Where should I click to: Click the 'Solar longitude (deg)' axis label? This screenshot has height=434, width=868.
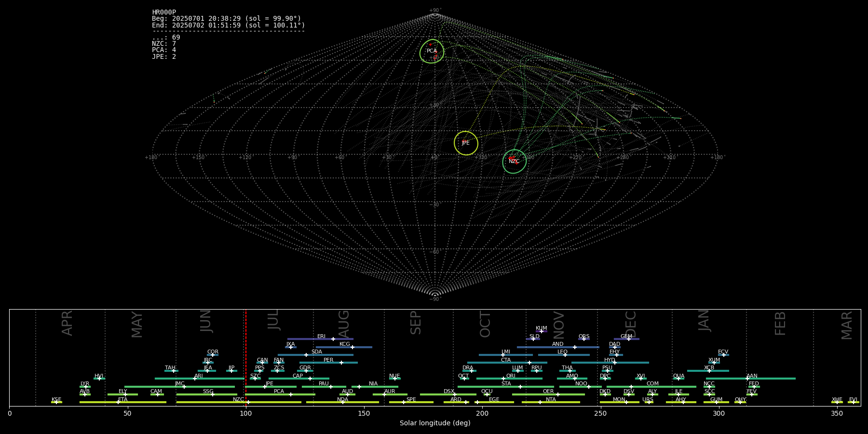coord(435,423)
